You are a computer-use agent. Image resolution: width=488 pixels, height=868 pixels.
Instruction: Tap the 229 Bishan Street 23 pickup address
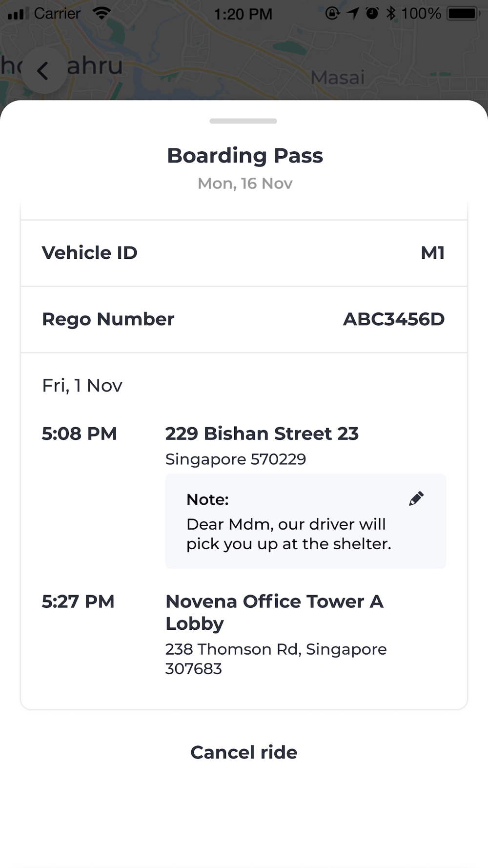pos(262,434)
